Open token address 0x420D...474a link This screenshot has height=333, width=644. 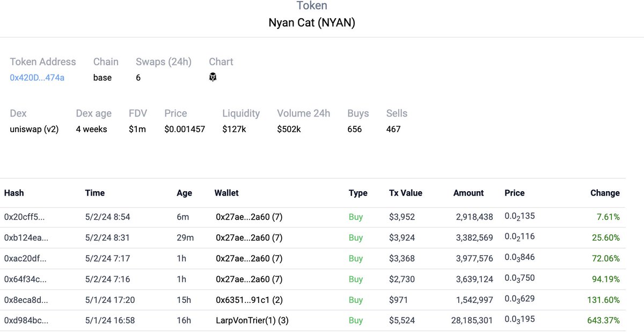[37, 77]
